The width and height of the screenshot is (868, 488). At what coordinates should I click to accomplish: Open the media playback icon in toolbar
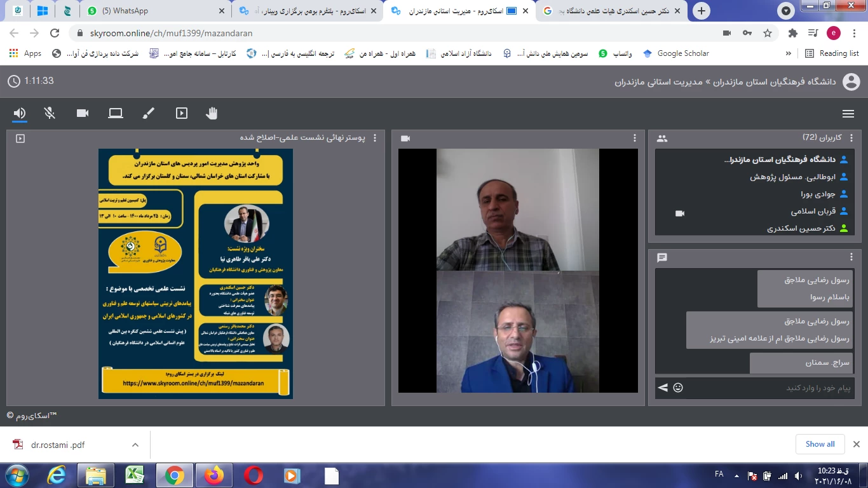point(182,113)
